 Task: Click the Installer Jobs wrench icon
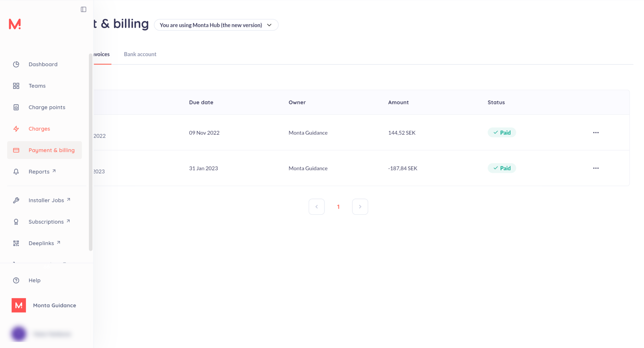pyautogui.click(x=16, y=200)
